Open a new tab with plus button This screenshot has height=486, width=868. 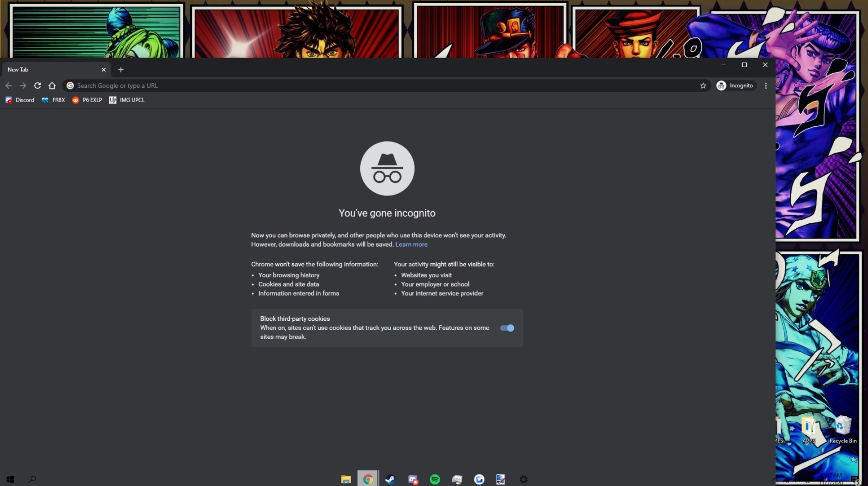click(121, 70)
